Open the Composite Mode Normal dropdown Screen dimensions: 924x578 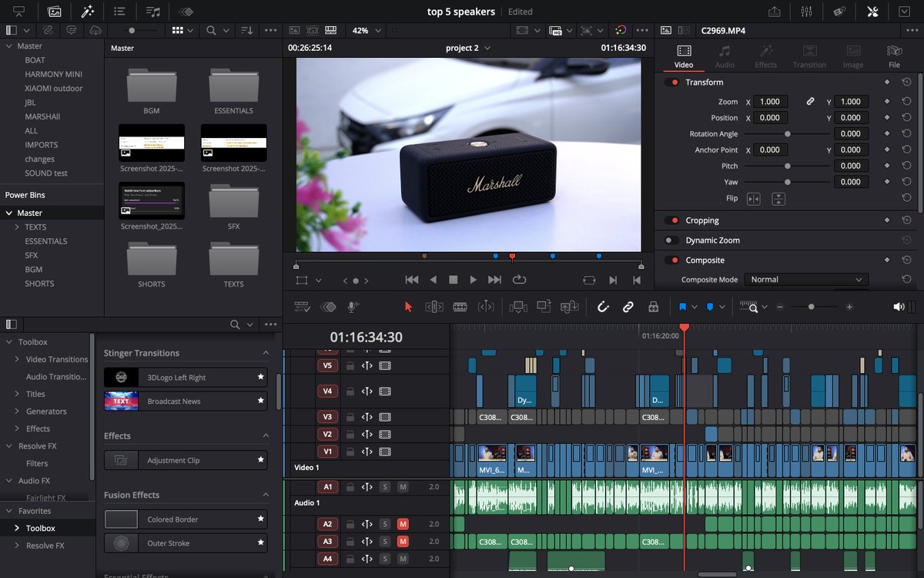(806, 280)
